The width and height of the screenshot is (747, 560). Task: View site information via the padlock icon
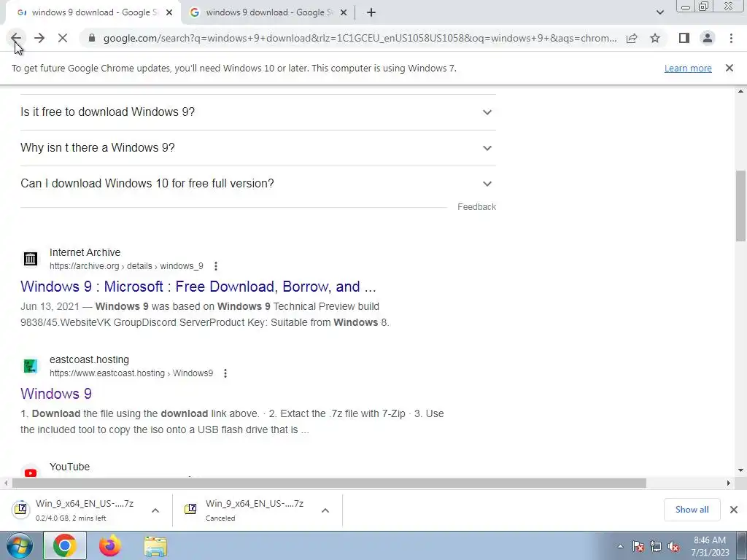point(92,38)
